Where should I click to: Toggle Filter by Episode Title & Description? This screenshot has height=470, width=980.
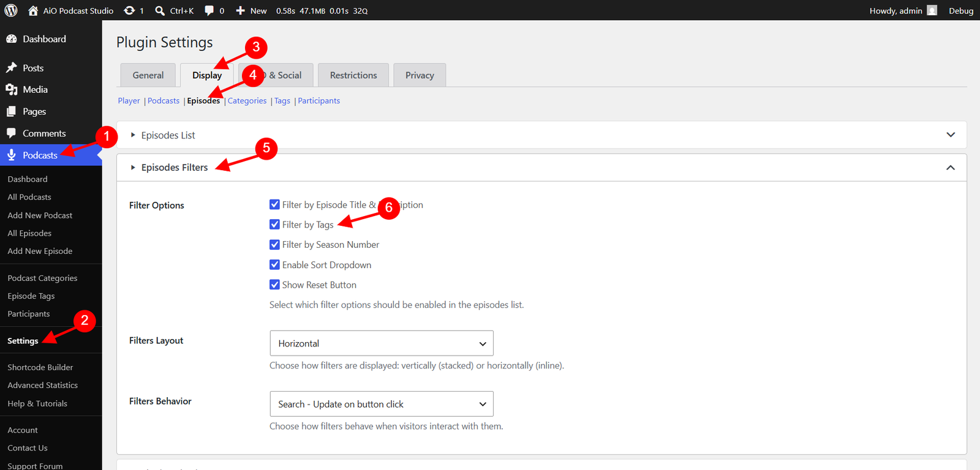coord(274,204)
